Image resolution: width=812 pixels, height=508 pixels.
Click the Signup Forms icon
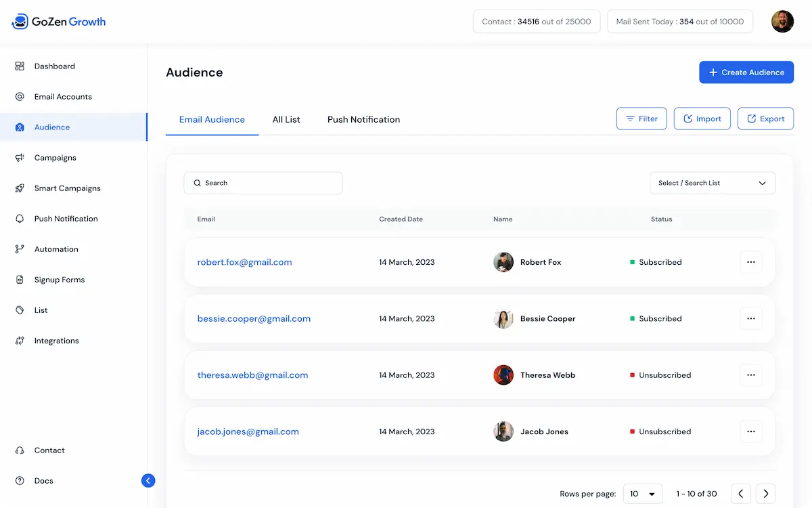click(x=20, y=280)
